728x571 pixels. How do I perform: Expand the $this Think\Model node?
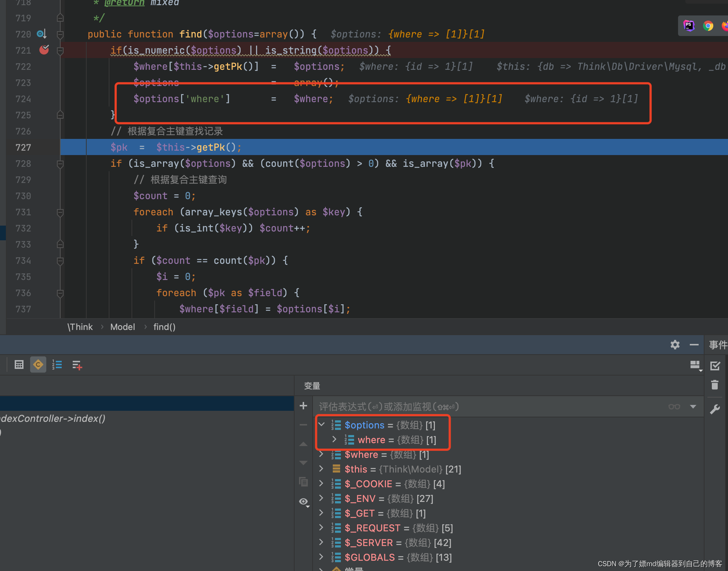click(321, 468)
